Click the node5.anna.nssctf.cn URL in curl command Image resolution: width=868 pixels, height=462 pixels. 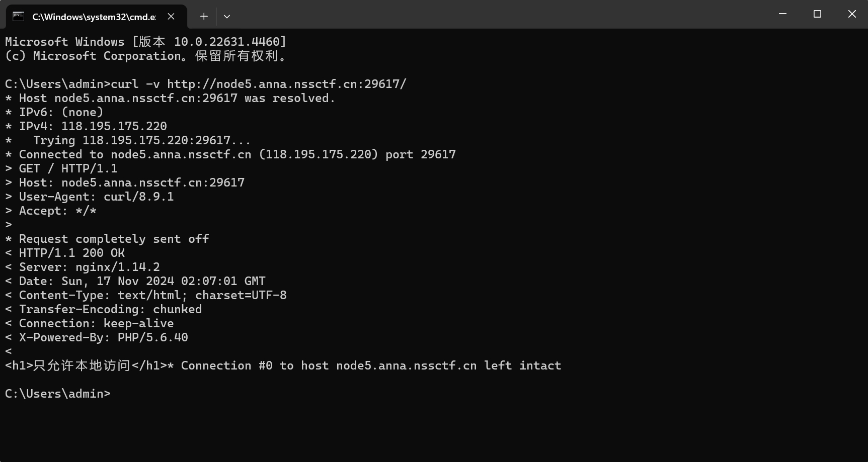tap(287, 84)
